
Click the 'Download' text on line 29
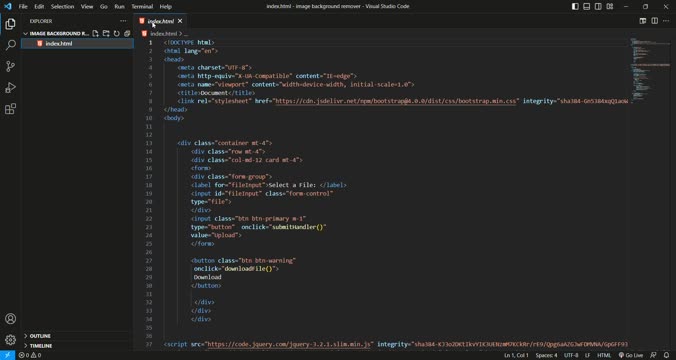tap(207, 277)
